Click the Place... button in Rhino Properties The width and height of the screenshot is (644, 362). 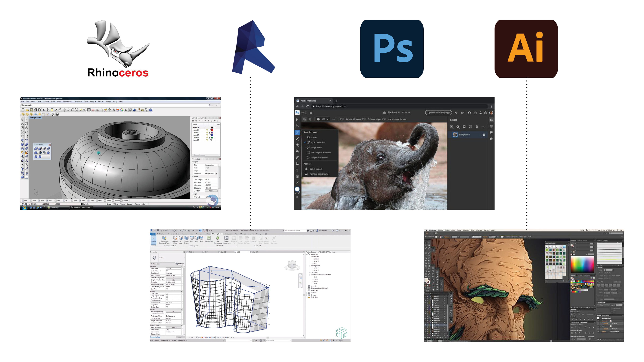(x=211, y=191)
